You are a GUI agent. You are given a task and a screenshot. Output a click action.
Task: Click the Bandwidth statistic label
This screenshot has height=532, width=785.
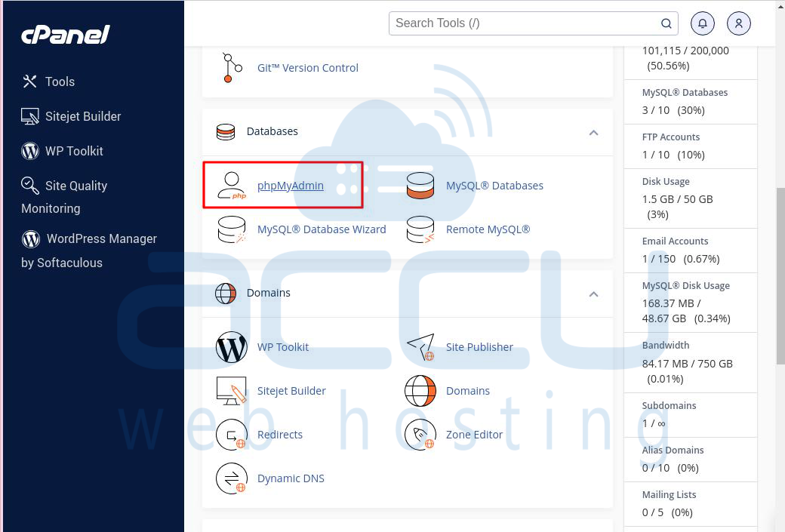(665, 346)
